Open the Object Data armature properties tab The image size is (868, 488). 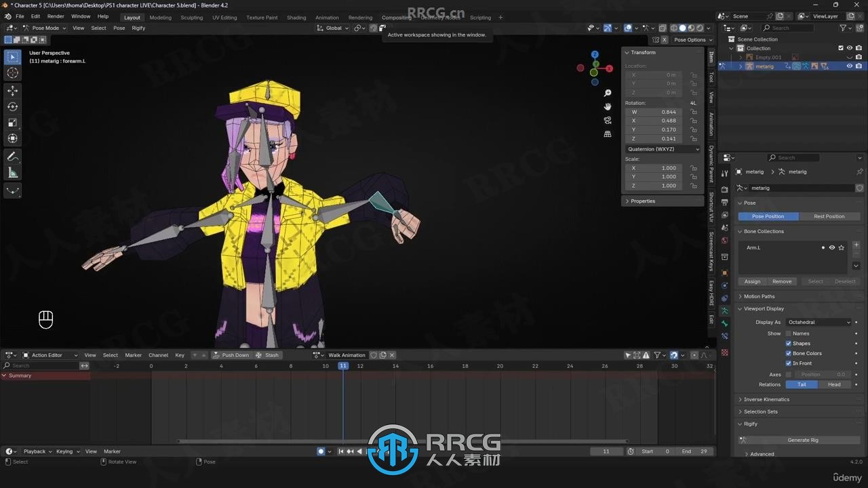724,310
